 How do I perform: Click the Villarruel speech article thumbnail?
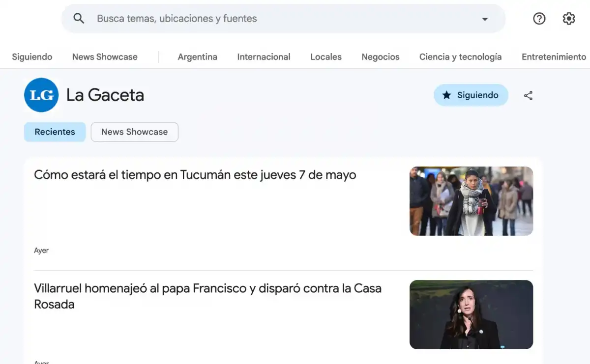(471, 314)
